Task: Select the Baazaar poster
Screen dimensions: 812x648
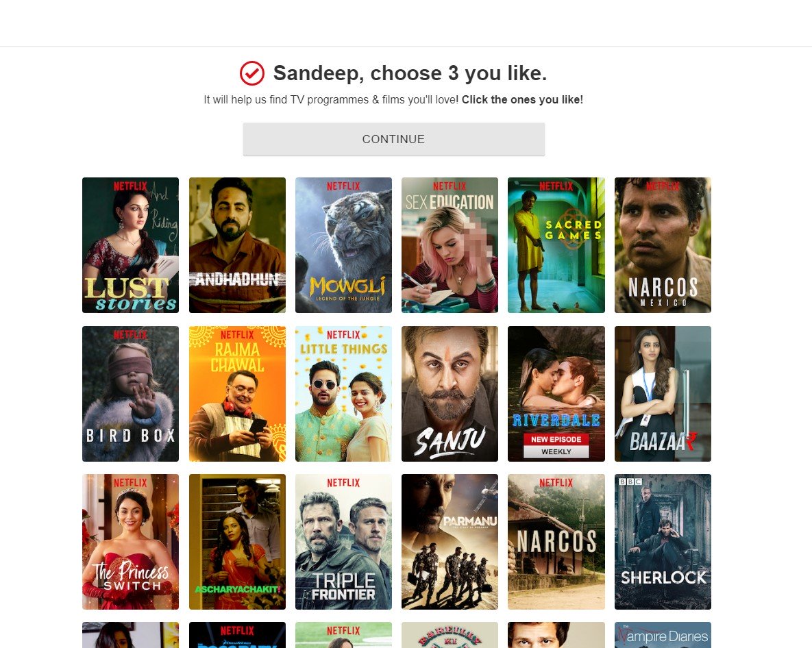Action: pyautogui.click(x=663, y=393)
